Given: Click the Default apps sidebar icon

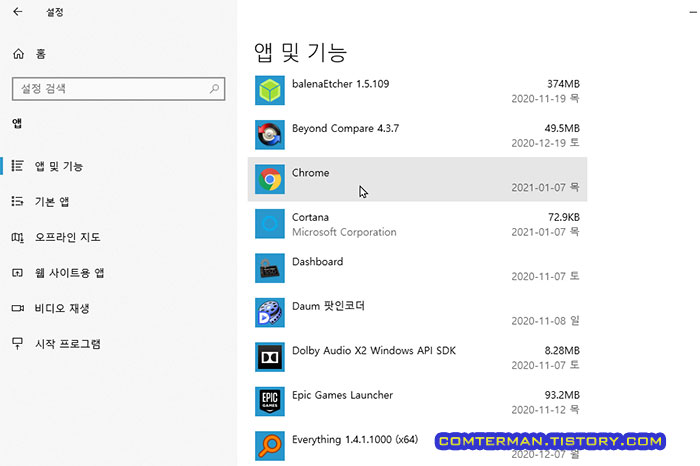Looking at the screenshot, I should point(17,201).
